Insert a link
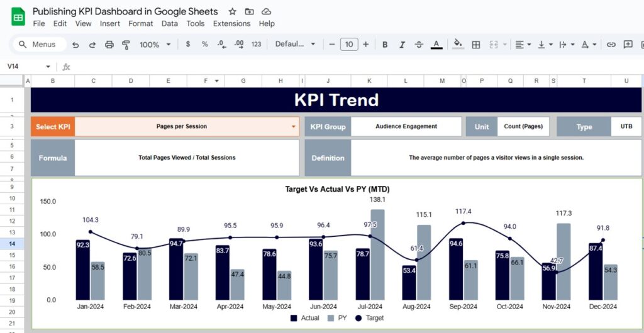Viewport: 644px width, 333px height. 611,44
